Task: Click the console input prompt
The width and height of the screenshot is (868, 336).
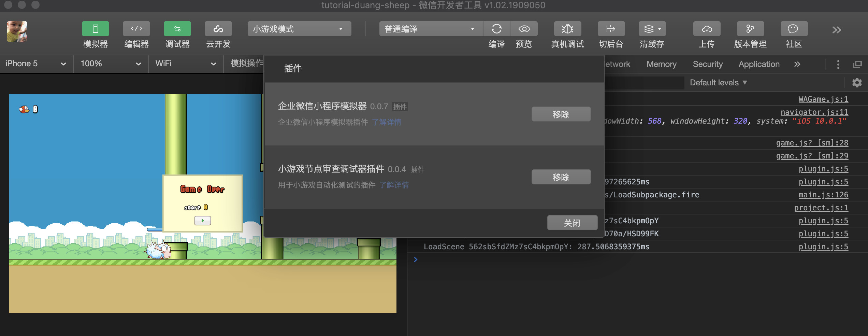Action: tap(638, 260)
